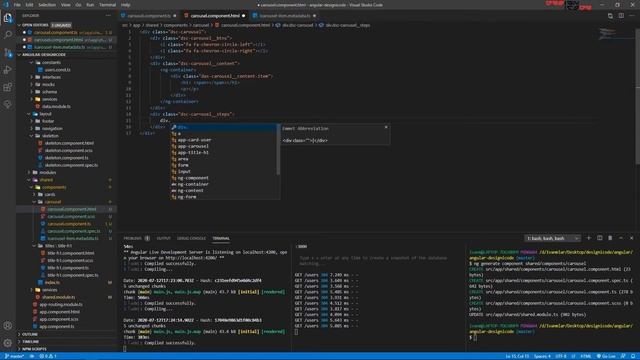Open app.component.ts in the explorer
The image size is (640, 360).
(57, 327)
